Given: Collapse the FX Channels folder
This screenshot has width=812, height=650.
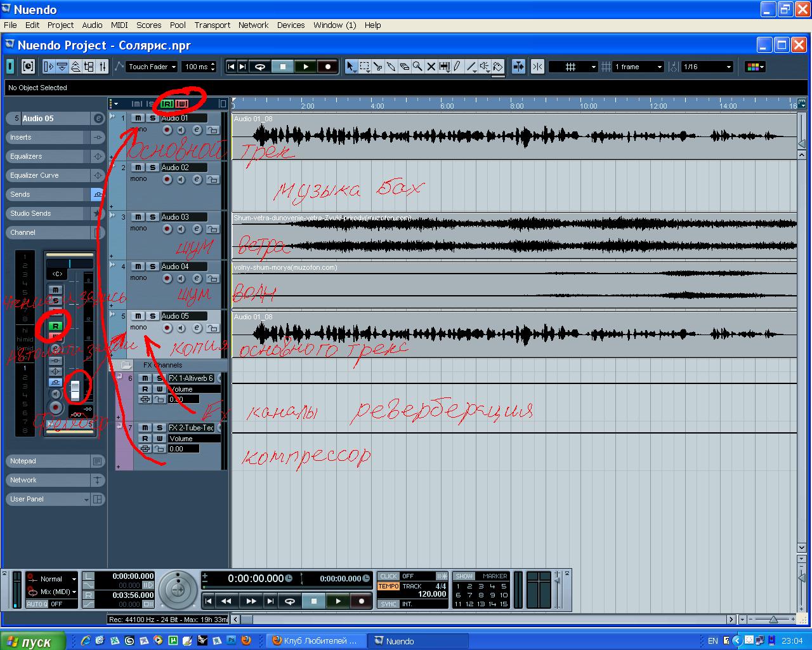Looking at the screenshot, I should coord(126,365).
